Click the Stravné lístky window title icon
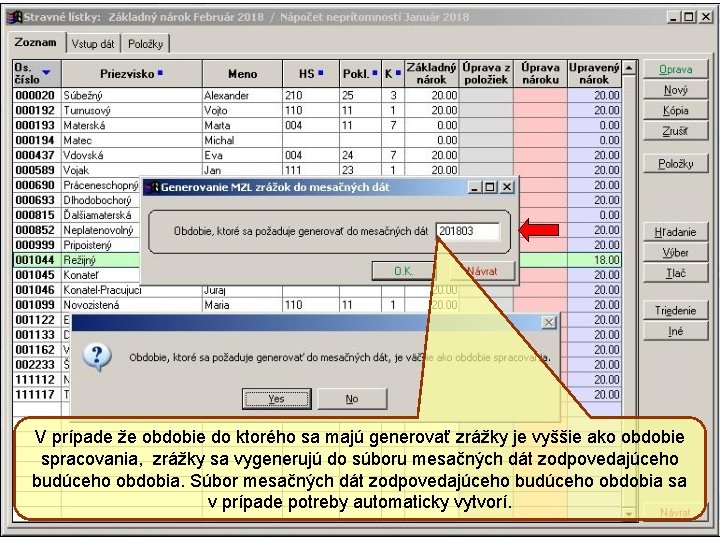 tap(14, 17)
